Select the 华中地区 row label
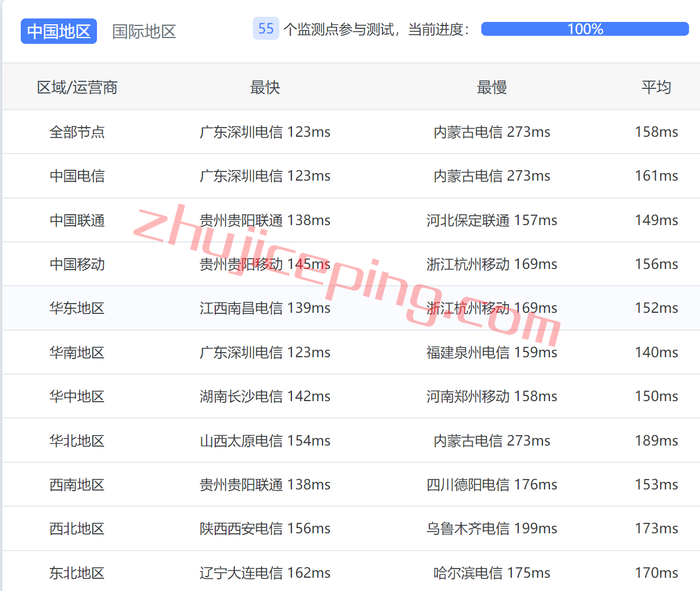700x591 pixels. (77, 396)
